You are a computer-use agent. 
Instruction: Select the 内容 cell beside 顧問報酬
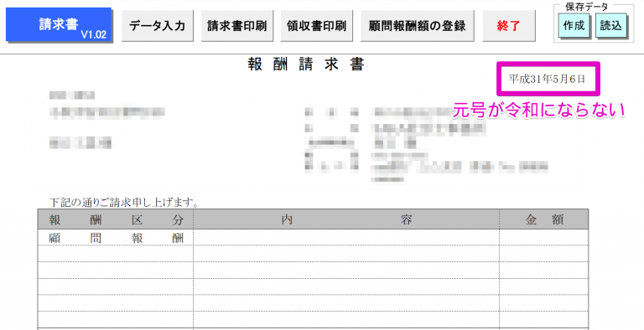coord(346,238)
